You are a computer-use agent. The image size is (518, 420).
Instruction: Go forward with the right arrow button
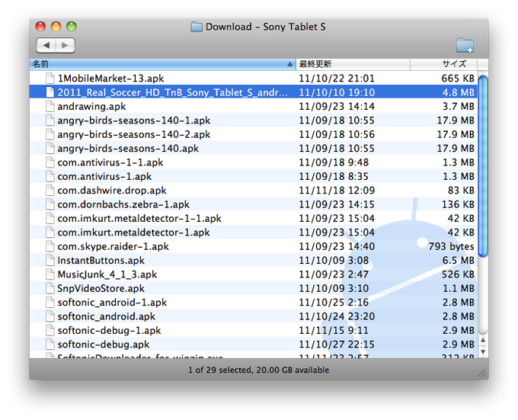[x=65, y=45]
